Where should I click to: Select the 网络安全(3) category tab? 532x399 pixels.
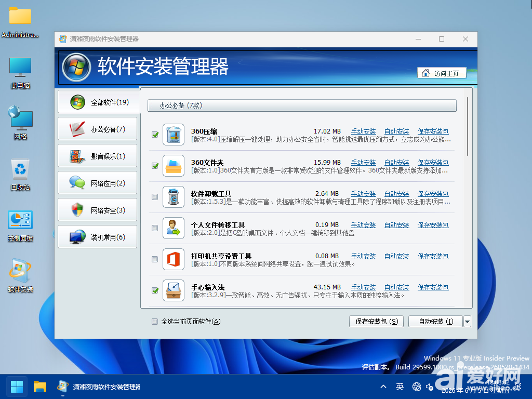[97, 210]
